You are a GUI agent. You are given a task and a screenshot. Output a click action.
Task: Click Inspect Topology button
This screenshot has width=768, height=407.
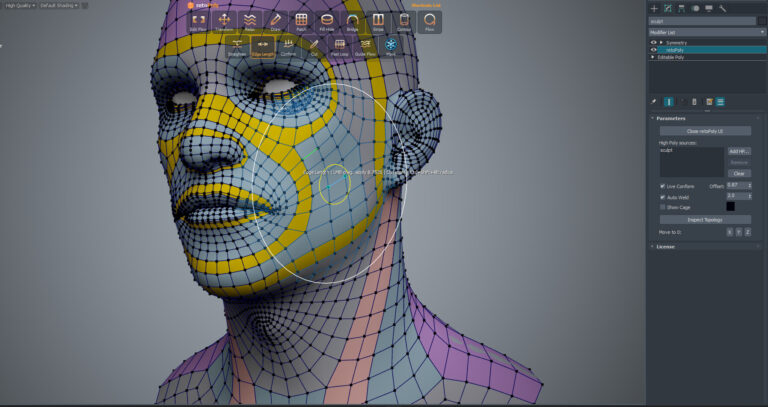click(705, 220)
